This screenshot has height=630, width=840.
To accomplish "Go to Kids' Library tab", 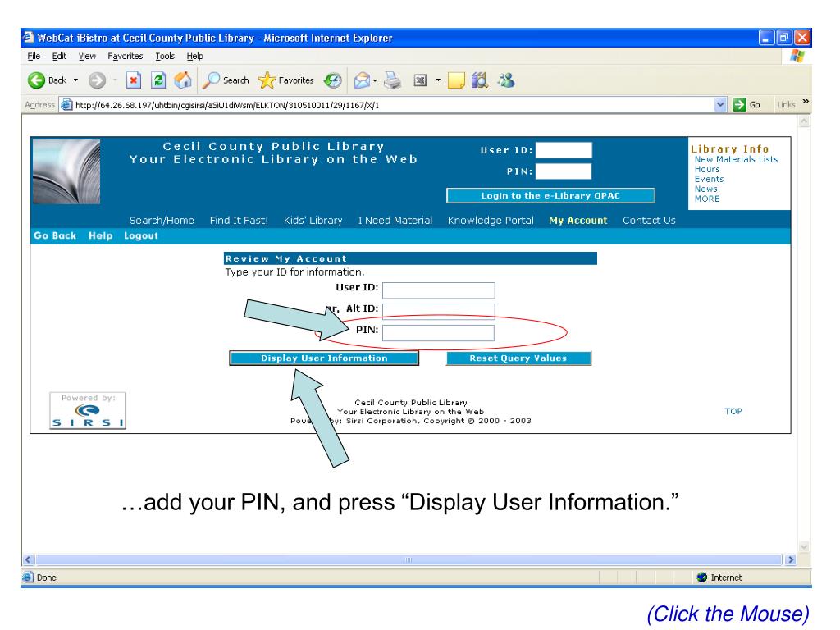I will (x=313, y=220).
